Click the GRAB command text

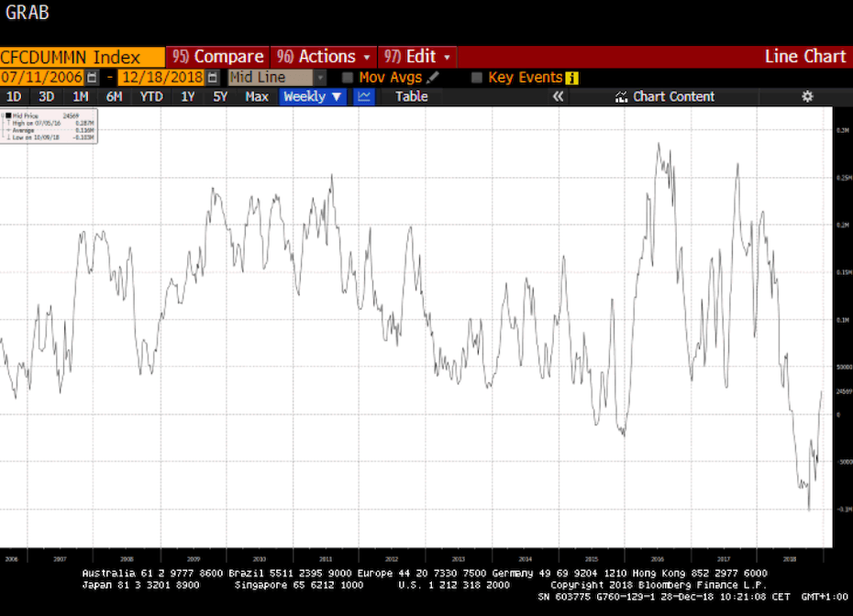point(28,12)
